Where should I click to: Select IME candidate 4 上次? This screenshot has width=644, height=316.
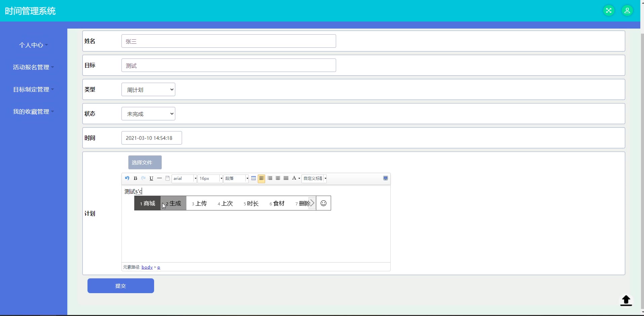[x=225, y=203]
